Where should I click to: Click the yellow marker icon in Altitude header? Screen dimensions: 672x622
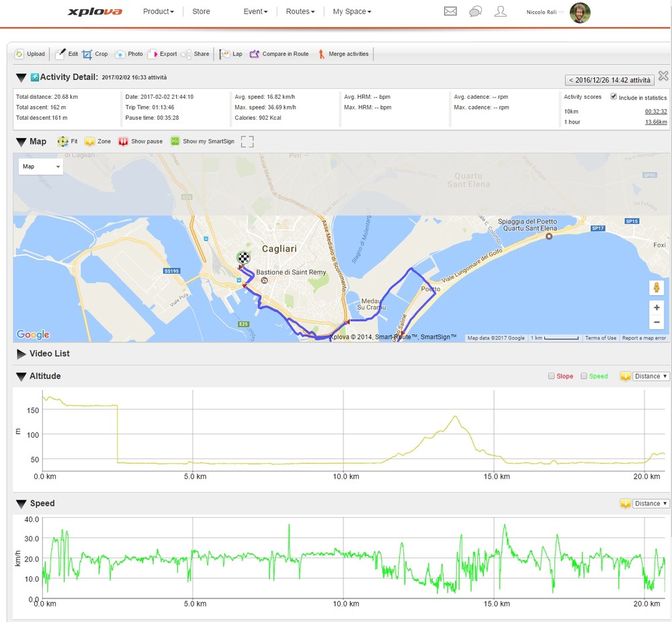tap(625, 377)
